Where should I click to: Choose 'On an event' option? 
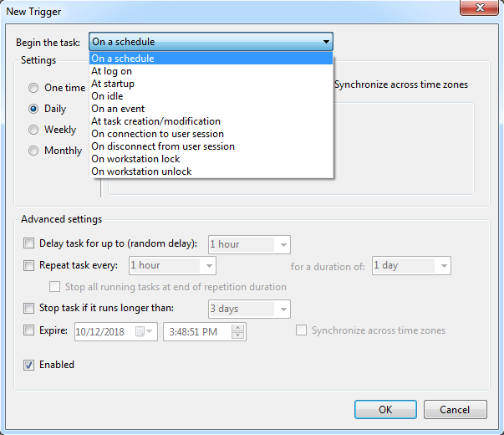tap(211, 109)
